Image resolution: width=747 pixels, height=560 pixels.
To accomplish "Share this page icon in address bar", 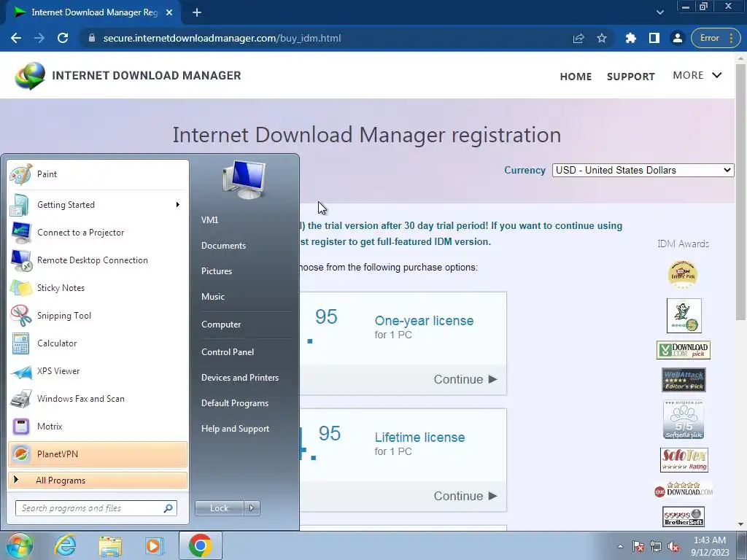I will 578,38.
